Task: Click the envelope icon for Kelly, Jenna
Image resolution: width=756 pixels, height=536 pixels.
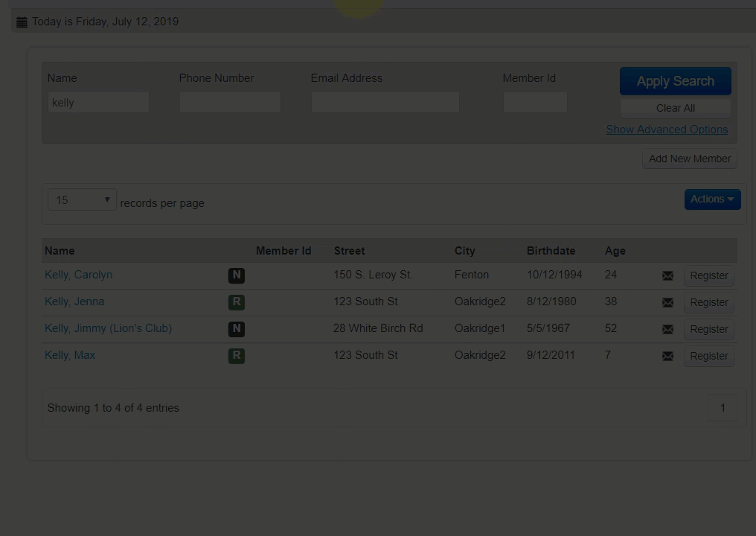Action: click(667, 302)
